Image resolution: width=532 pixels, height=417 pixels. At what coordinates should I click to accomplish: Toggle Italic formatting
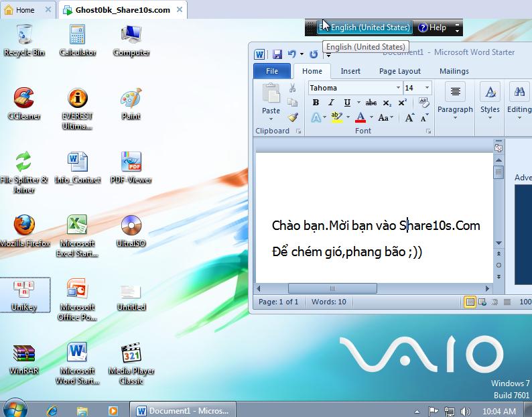pyautogui.click(x=331, y=102)
